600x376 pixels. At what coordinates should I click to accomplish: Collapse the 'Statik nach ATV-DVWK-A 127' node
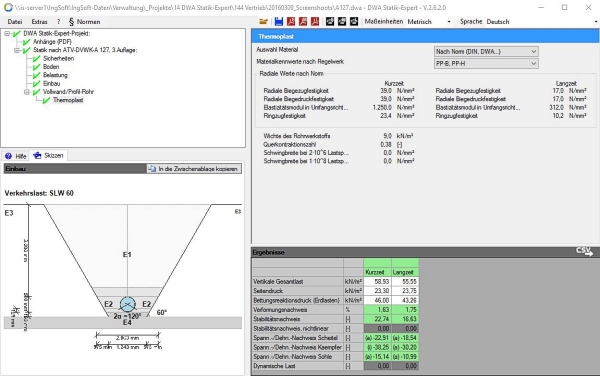point(17,50)
